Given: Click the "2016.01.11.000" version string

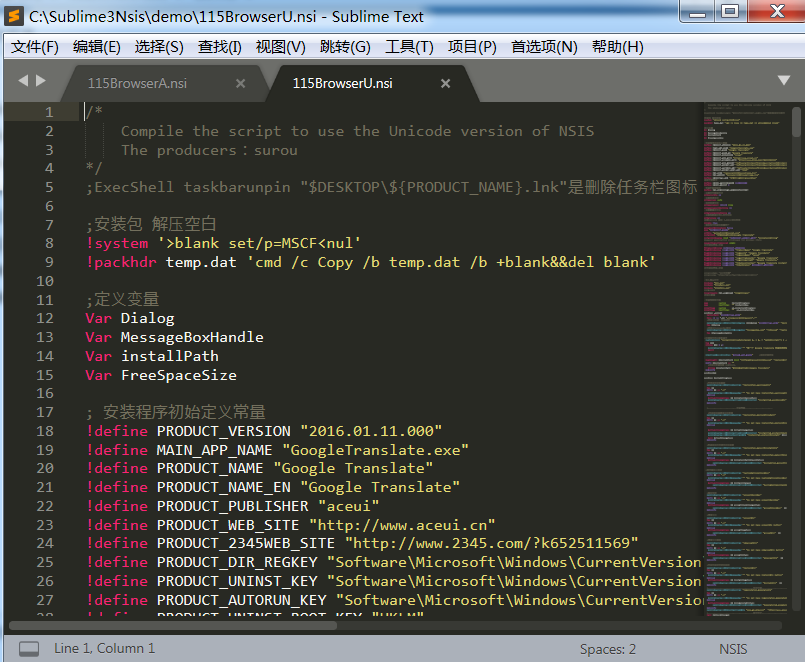Looking at the screenshot, I should [371, 431].
